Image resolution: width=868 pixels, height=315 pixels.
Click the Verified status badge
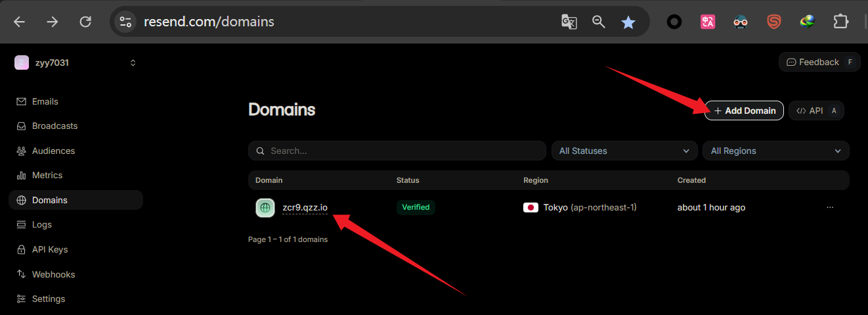coord(416,207)
